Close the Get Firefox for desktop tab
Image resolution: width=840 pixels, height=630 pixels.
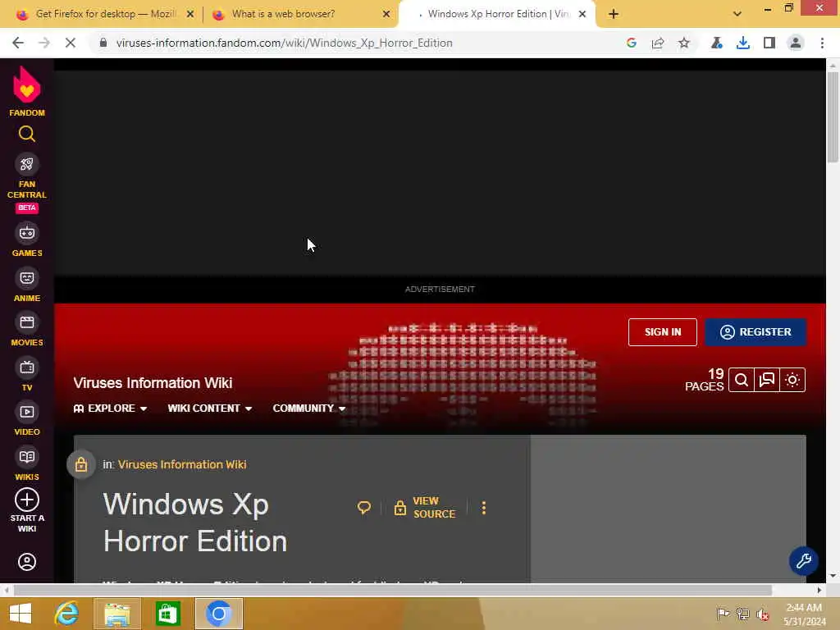coord(190,14)
